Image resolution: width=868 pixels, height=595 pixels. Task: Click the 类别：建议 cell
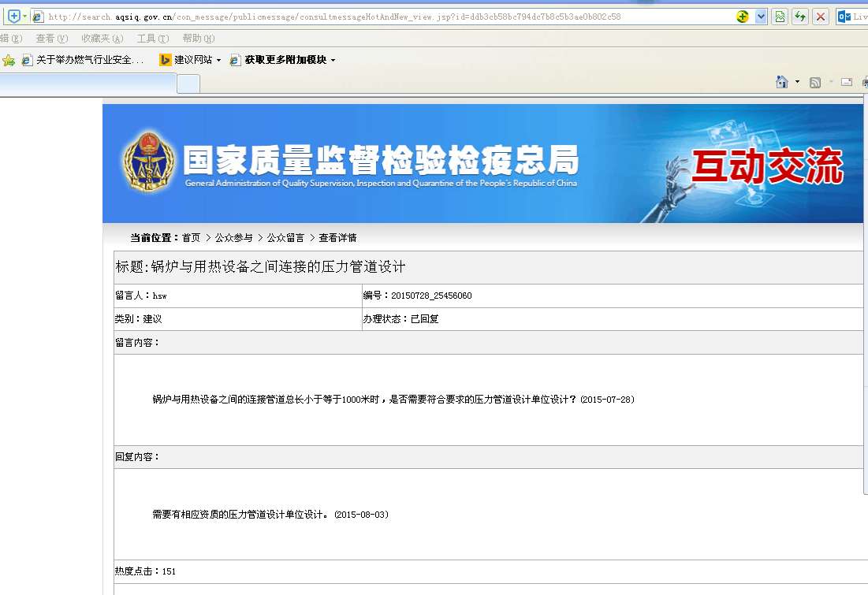point(238,319)
